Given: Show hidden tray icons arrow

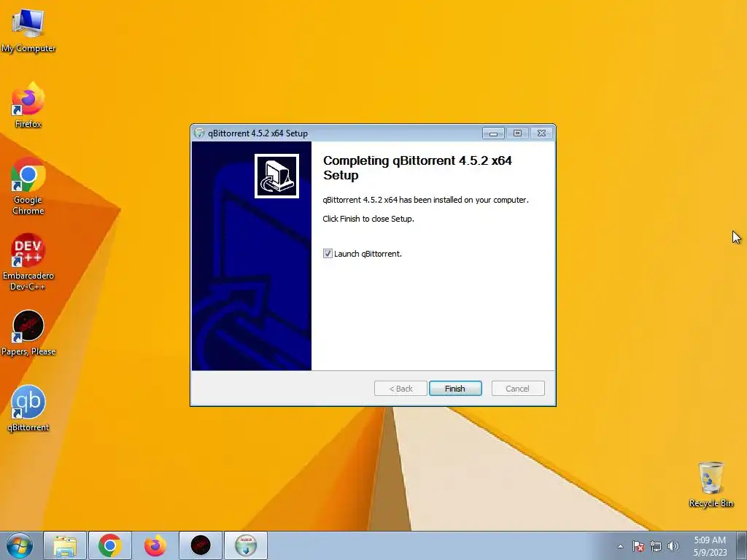Looking at the screenshot, I should pyautogui.click(x=620, y=546).
